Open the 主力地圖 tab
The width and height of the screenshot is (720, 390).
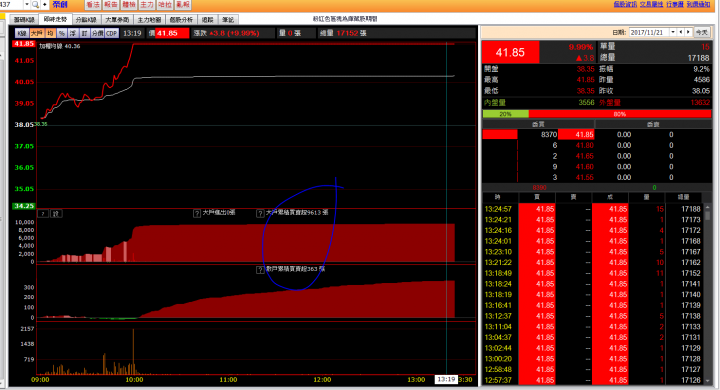149,20
